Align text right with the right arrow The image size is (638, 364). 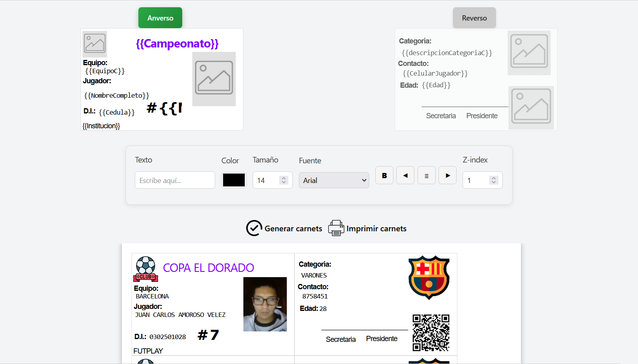(x=447, y=175)
